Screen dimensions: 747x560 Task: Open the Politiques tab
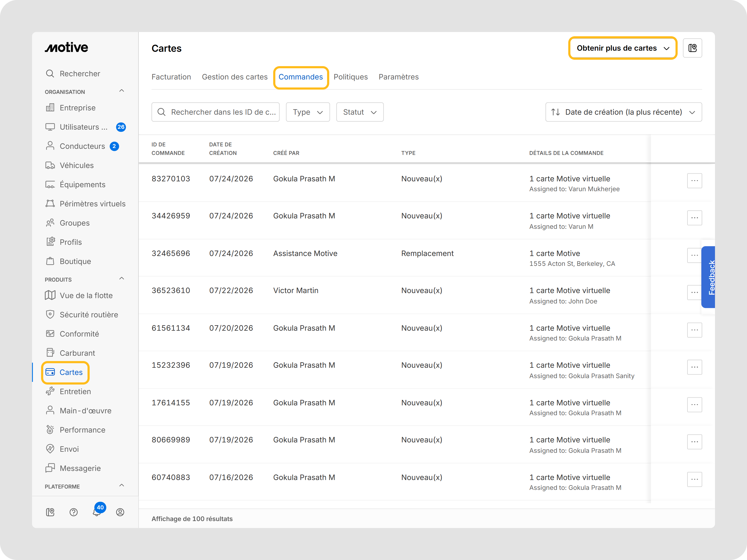coord(351,77)
